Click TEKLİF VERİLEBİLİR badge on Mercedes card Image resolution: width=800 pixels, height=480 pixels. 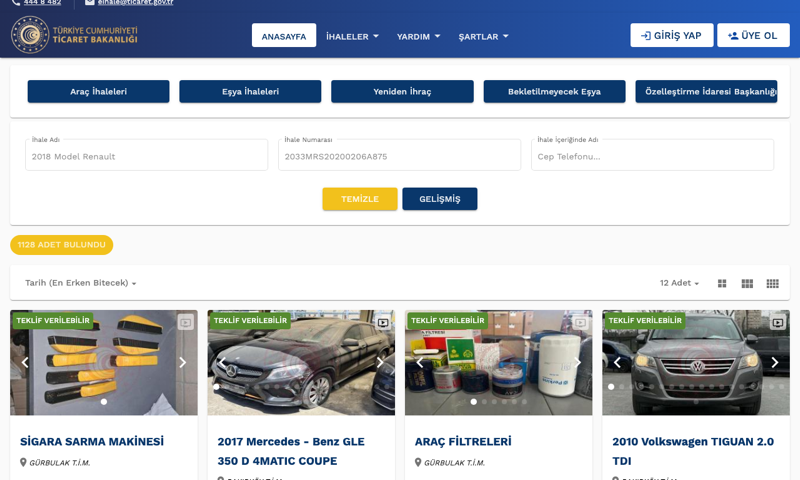point(250,320)
